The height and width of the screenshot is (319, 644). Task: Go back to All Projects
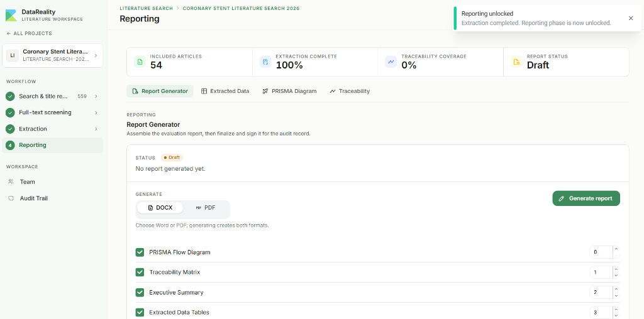29,34
